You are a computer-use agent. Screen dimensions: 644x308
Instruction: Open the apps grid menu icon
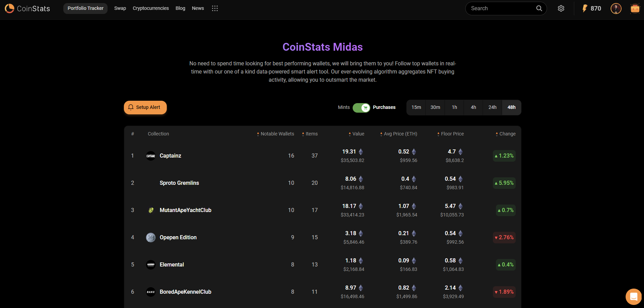pyautogui.click(x=215, y=8)
